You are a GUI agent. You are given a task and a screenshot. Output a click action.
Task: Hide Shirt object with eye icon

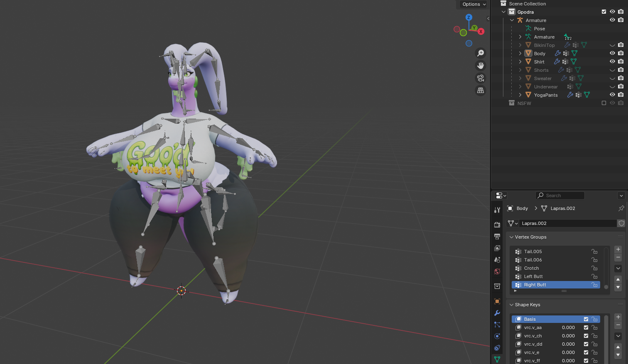(x=612, y=61)
